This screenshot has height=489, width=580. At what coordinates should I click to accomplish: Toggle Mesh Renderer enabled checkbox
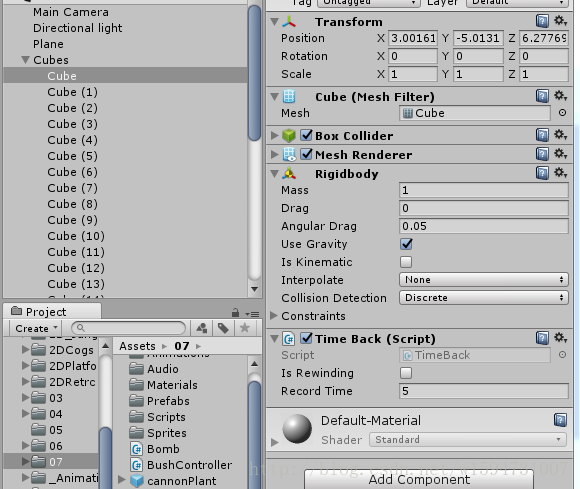click(x=306, y=154)
